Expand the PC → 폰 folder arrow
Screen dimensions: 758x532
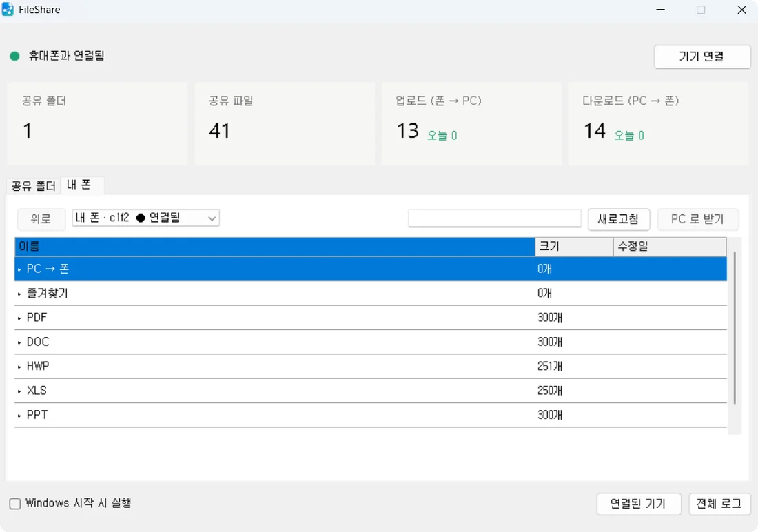pos(19,269)
